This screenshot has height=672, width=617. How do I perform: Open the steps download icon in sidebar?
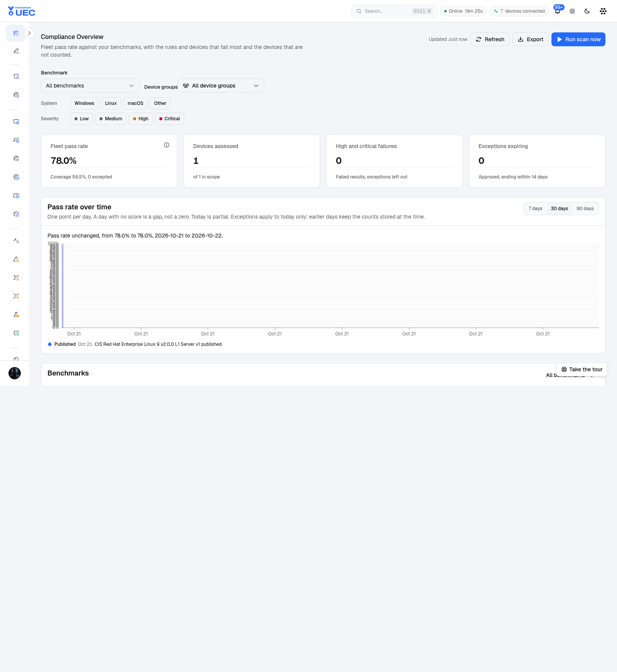coord(16,51)
